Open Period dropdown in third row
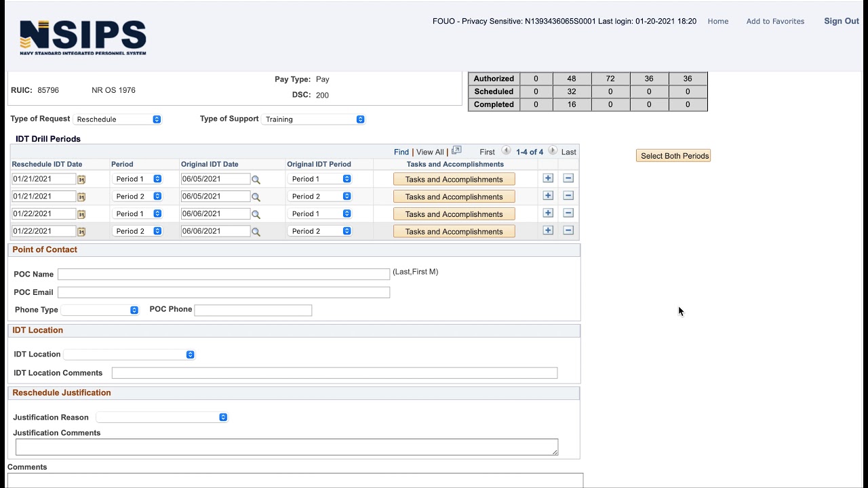Screen dimensions: 868x488 point(137,213)
